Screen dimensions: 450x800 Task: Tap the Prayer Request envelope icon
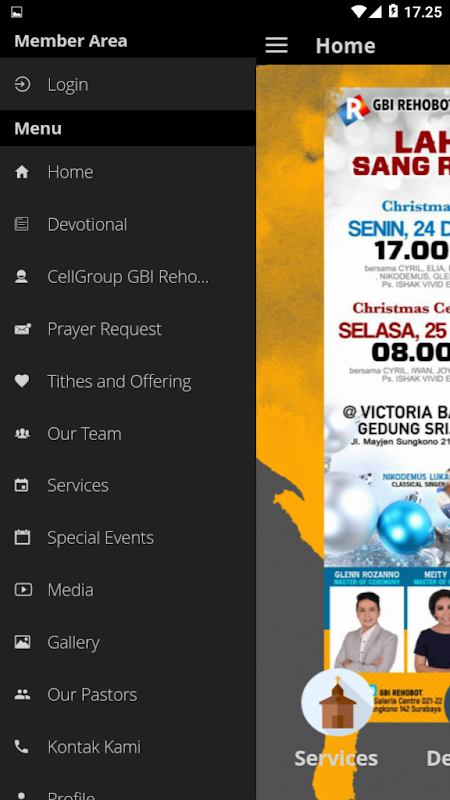(x=22, y=329)
